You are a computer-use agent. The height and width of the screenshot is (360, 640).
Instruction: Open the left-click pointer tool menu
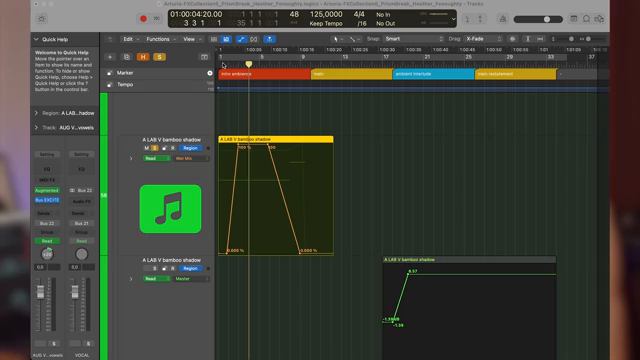pyautogui.click(x=338, y=39)
